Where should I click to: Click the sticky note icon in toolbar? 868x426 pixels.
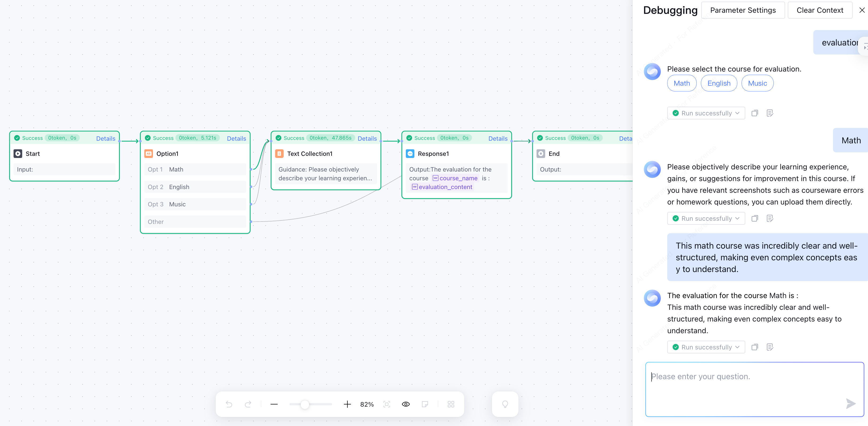coord(425,404)
